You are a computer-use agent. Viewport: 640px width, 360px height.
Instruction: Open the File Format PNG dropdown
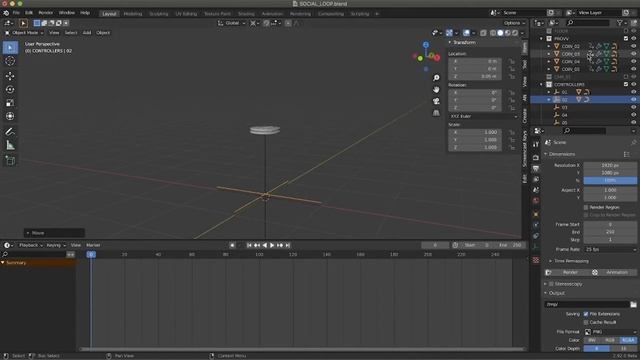tap(610, 332)
